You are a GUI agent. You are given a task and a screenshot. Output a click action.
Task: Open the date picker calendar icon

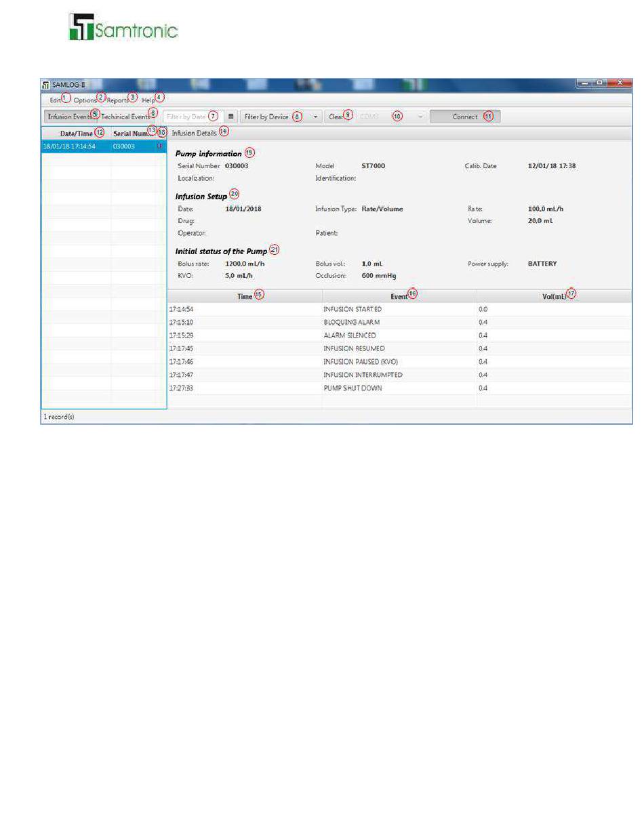coord(231,117)
